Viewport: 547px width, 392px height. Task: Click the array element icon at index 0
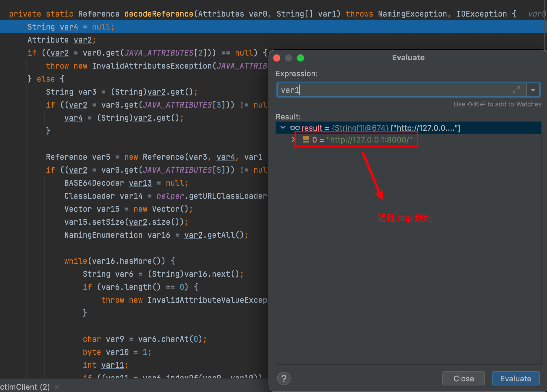305,140
